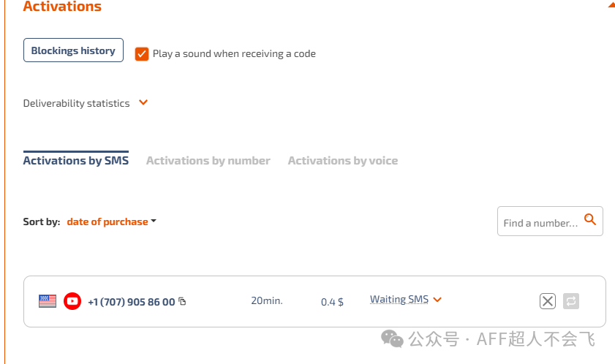This screenshot has width=615, height=364.
Task: Cancel the activation with the X icon
Action: [547, 300]
